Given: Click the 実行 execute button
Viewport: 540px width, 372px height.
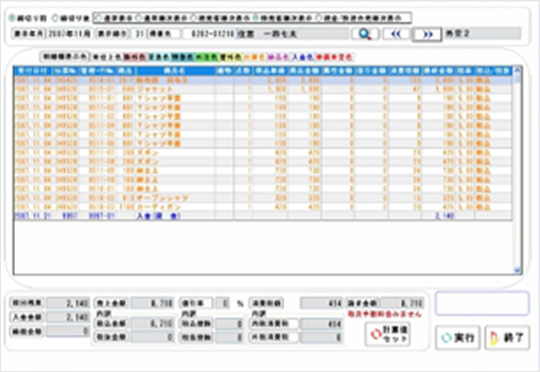Looking at the screenshot, I should (457, 338).
